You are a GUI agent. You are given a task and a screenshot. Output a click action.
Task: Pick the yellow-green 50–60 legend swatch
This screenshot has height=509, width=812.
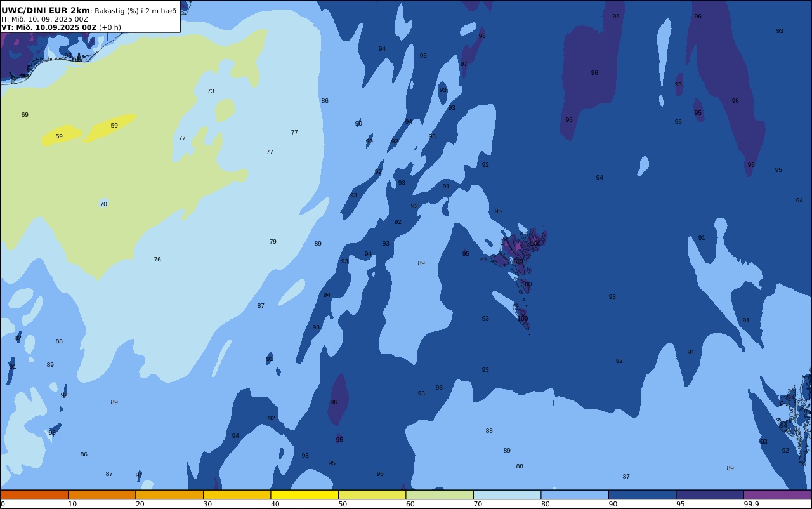372,494
